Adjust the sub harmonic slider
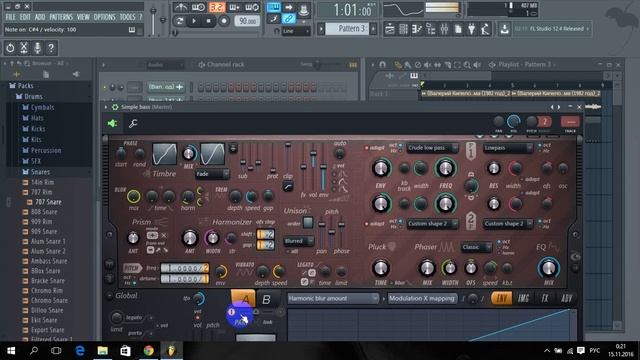 pyautogui.click(x=243, y=162)
